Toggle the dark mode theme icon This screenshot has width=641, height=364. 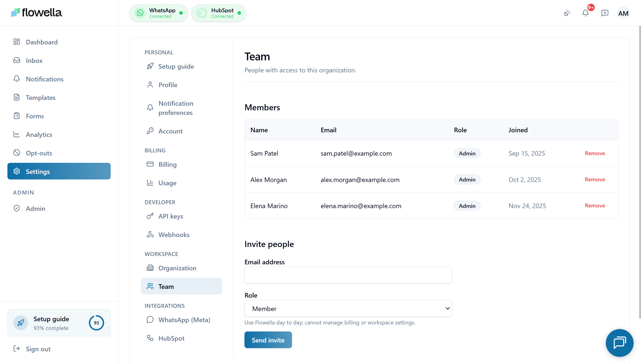[x=567, y=13]
